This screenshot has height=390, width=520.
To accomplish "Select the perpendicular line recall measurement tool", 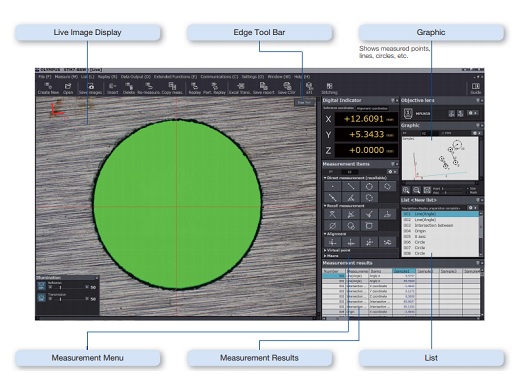I will coord(387,214).
